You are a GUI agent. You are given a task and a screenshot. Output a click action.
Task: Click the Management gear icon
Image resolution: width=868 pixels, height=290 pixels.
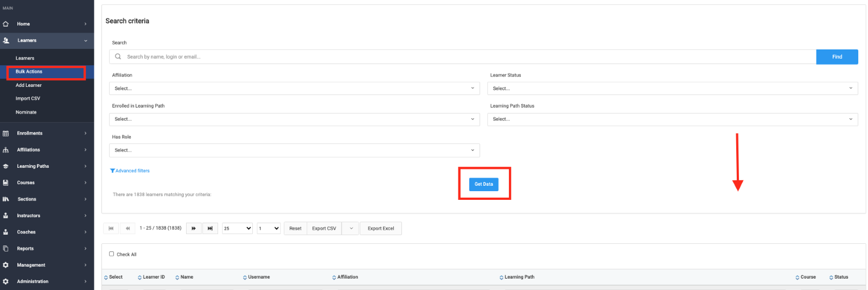point(6,265)
